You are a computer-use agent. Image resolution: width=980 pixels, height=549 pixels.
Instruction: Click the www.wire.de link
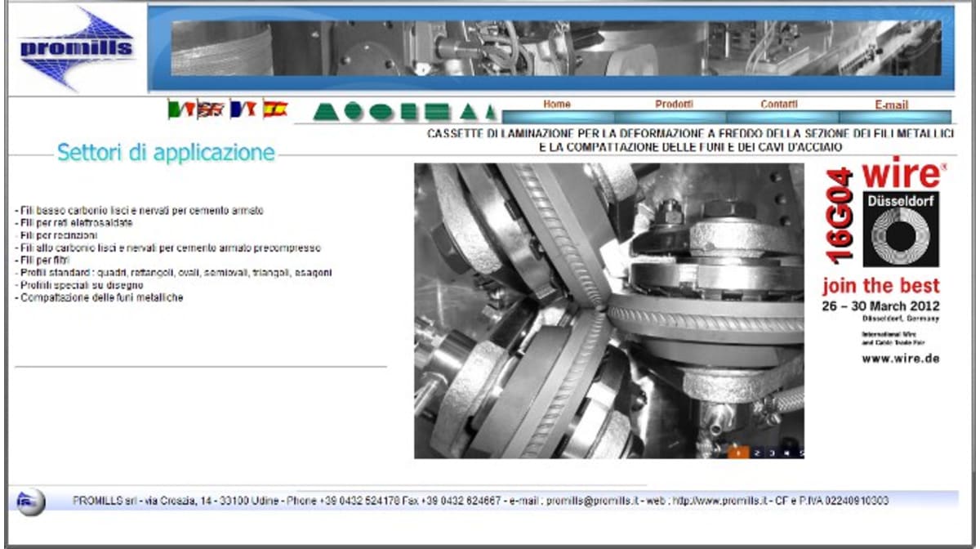point(901,359)
